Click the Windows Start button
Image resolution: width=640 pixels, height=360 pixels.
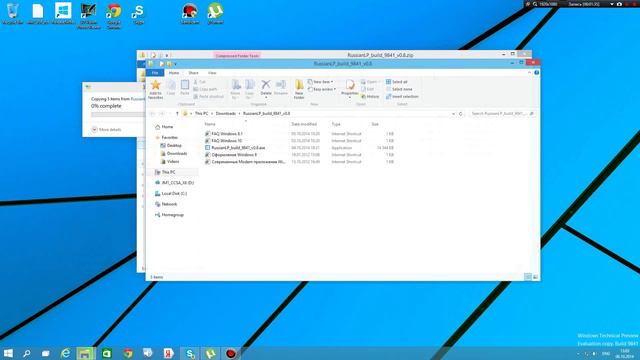[x=8, y=353]
